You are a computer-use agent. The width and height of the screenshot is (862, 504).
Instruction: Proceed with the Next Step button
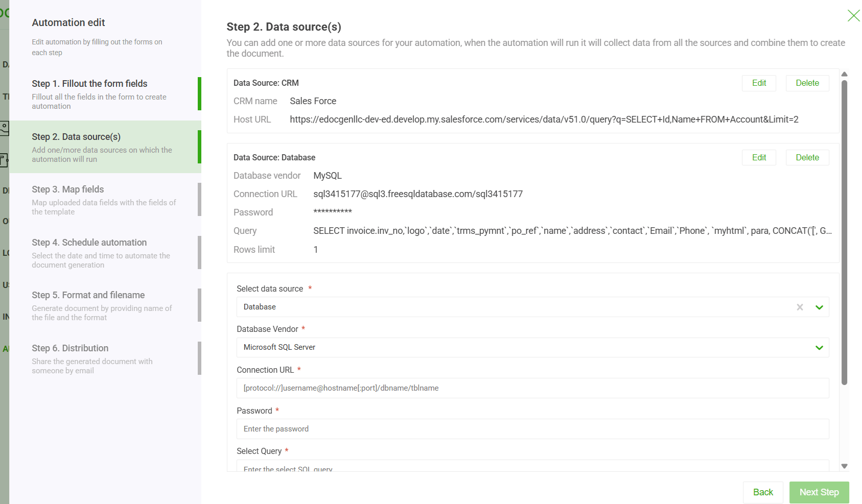pos(819,492)
